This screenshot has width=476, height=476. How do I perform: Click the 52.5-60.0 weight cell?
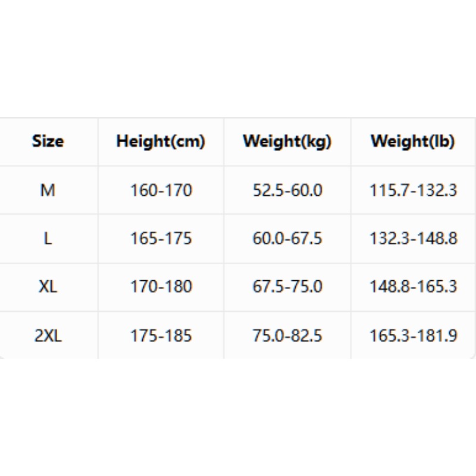pos(287,190)
